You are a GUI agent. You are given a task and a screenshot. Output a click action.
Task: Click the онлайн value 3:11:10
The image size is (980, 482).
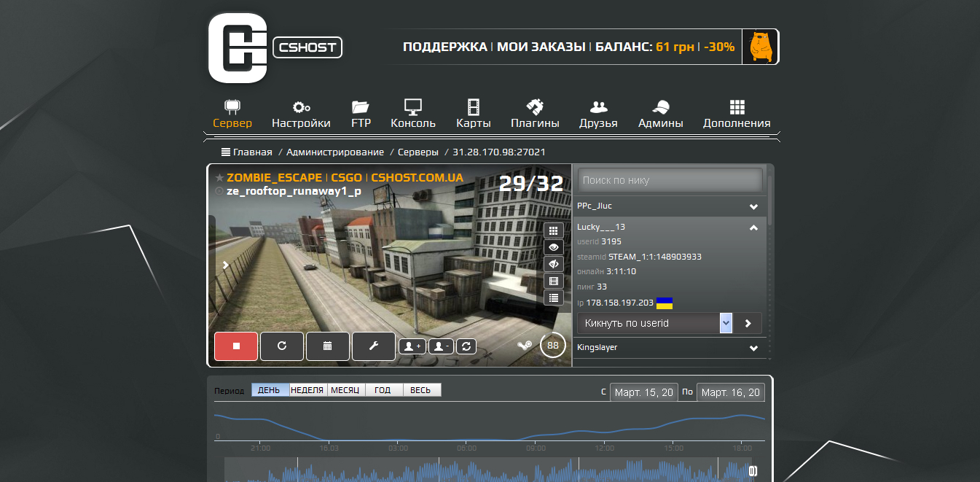click(x=622, y=271)
